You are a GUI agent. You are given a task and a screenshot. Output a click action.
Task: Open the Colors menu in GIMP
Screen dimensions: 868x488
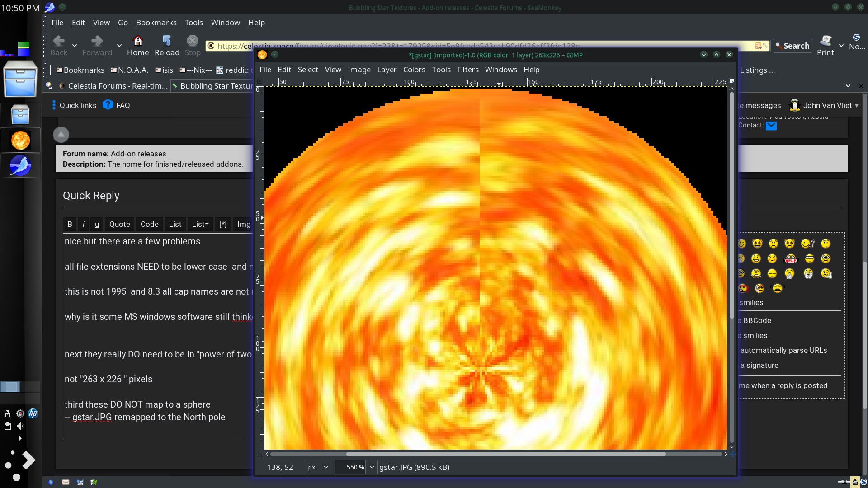(x=414, y=70)
